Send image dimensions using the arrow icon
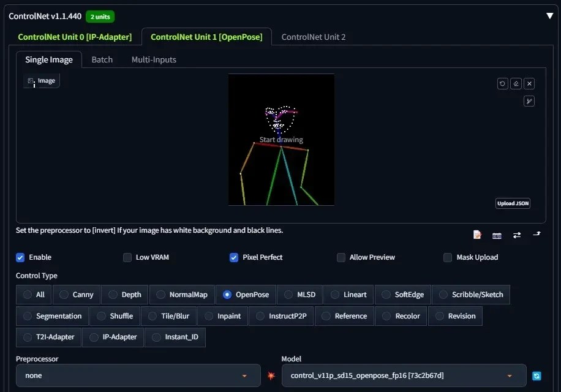 (537, 235)
